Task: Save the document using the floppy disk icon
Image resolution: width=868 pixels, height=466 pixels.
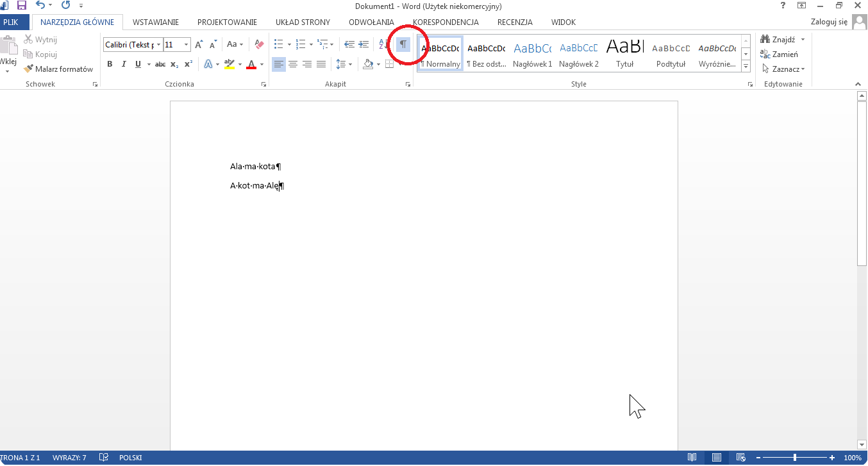Action: click(21, 6)
